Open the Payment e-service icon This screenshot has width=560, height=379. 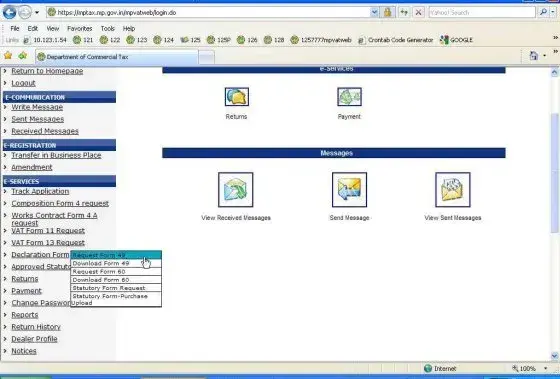pos(349,97)
